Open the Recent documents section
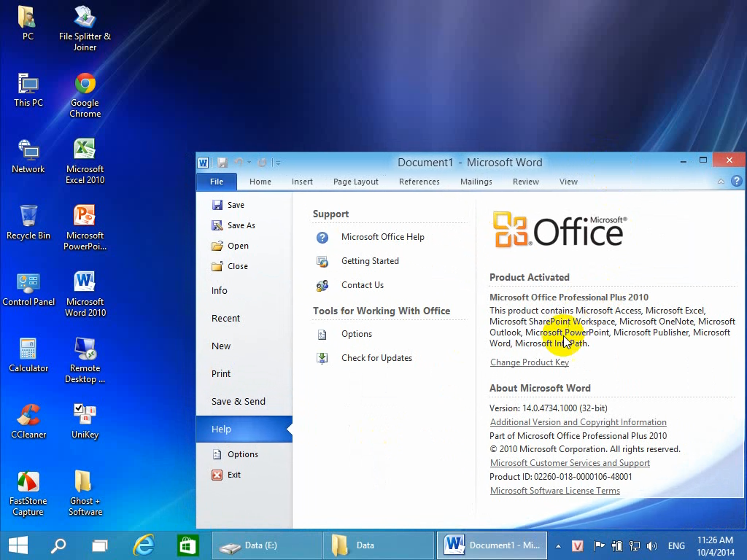 (x=225, y=319)
